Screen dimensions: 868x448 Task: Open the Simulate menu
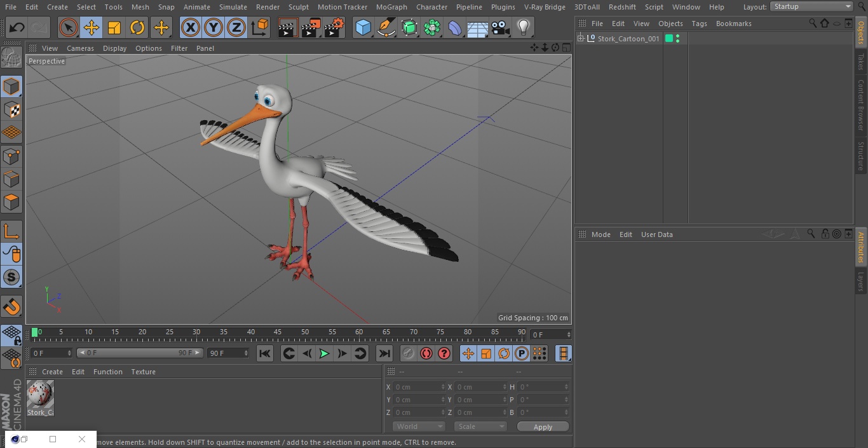pyautogui.click(x=233, y=7)
